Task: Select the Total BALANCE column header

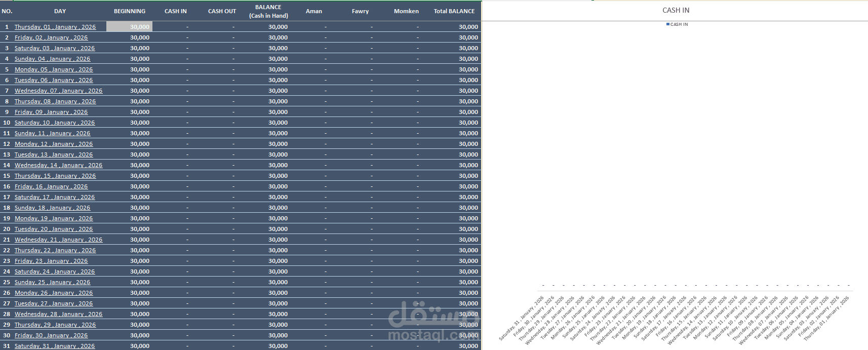Action: tap(454, 11)
